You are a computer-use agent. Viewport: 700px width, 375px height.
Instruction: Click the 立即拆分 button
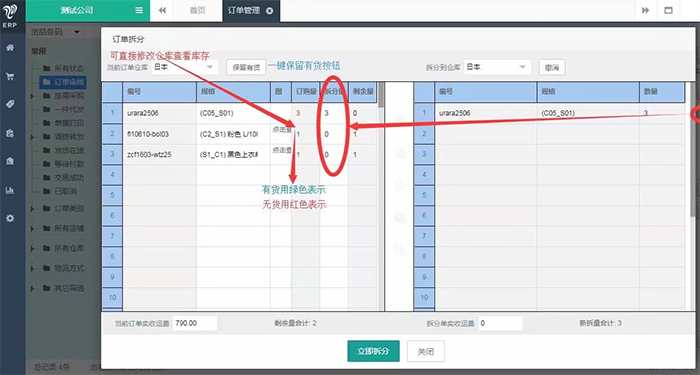373,351
